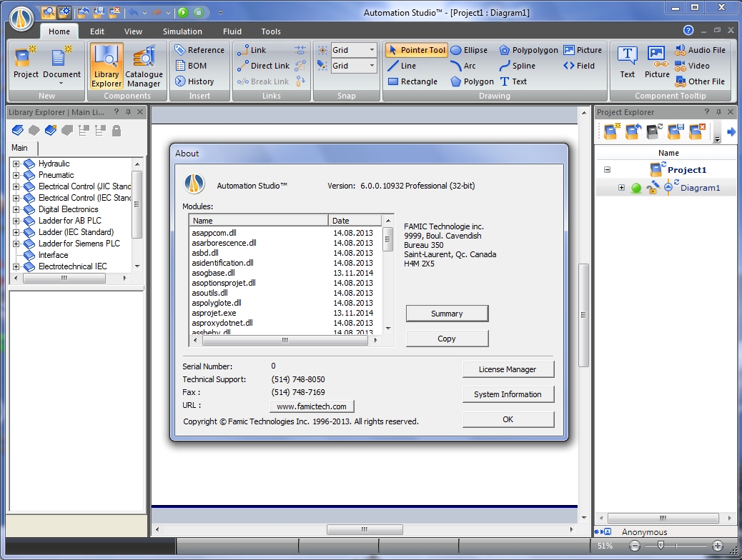The width and height of the screenshot is (742, 560).
Task: Switch to the View ribbon tab
Action: point(133,31)
